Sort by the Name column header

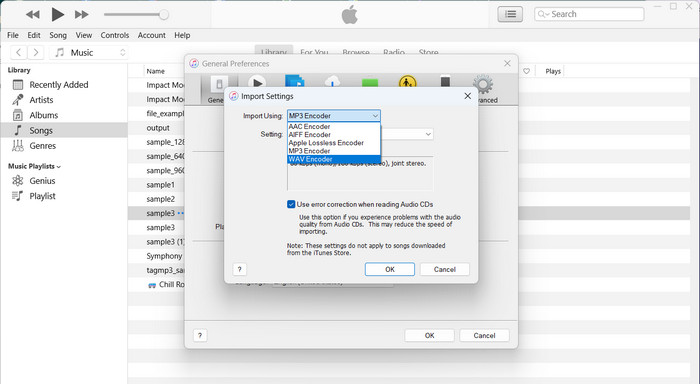[156, 71]
